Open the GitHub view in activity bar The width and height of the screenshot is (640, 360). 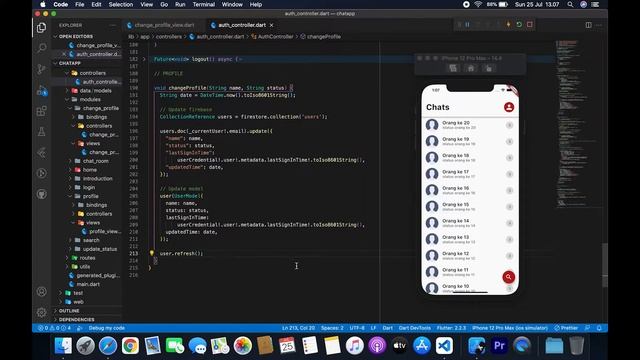pos(41,194)
